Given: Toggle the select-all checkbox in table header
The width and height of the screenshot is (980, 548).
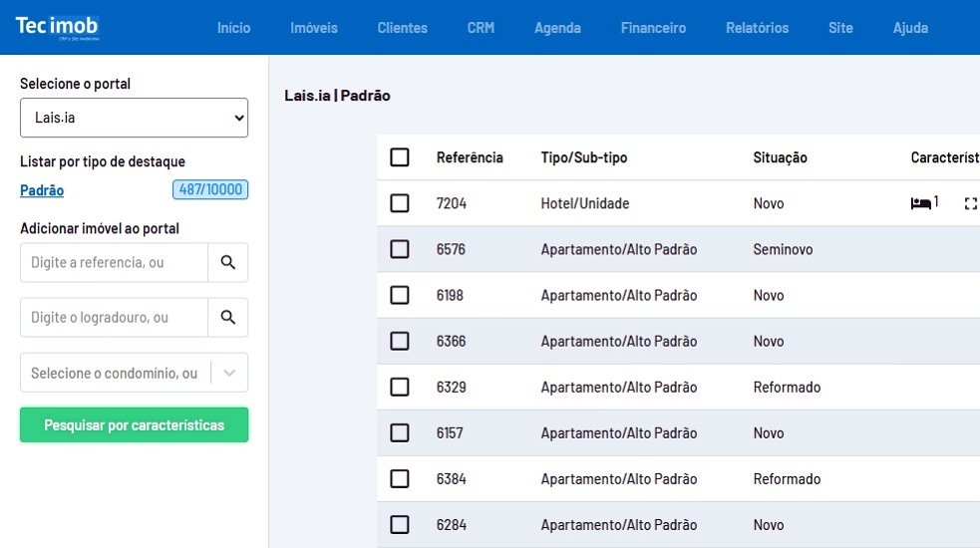Looking at the screenshot, I should (x=400, y=157).
